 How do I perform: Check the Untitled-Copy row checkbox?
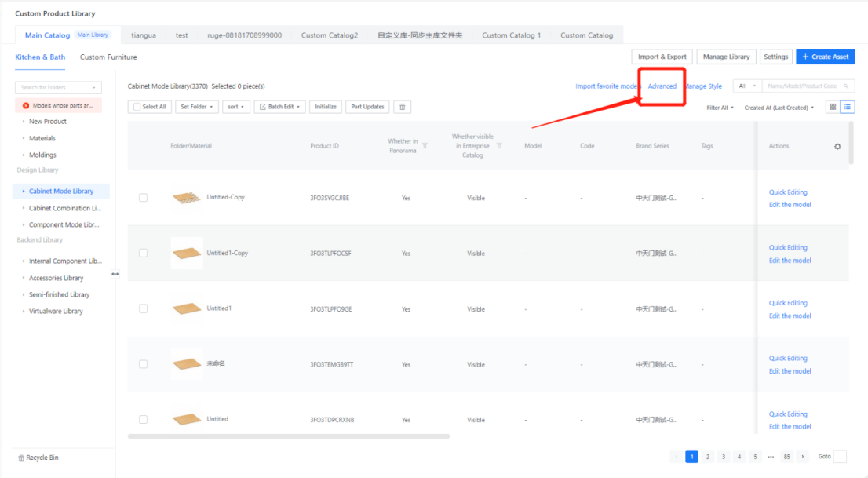tap(143, 198)
